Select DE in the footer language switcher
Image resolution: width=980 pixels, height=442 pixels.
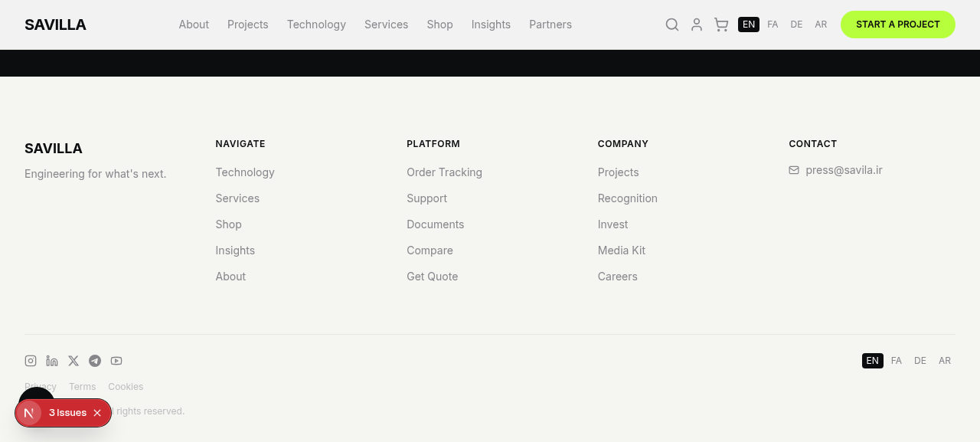920,361
